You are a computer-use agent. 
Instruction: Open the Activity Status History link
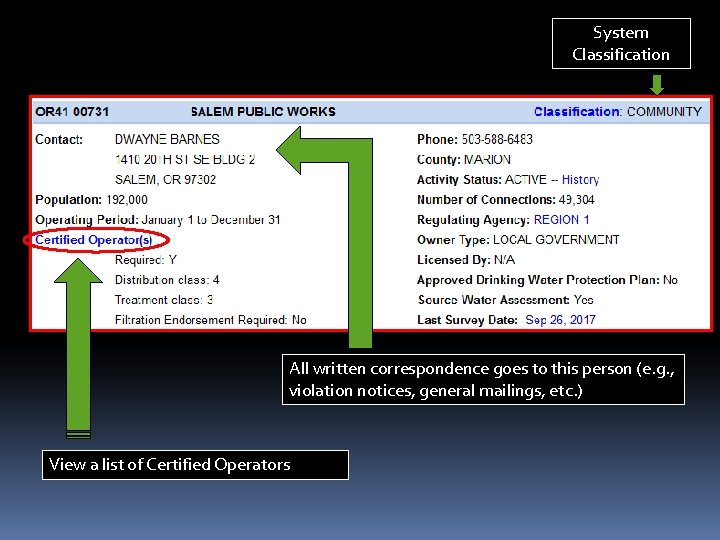tap(580, 180)
